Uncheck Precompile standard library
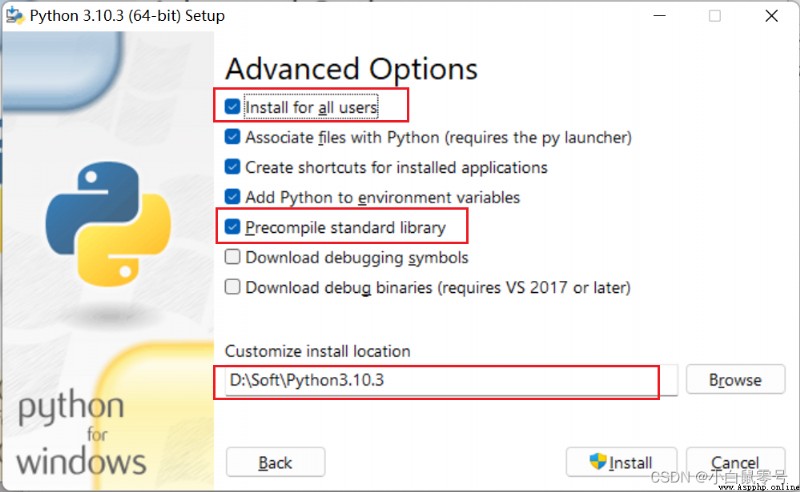 pos(232,227)
